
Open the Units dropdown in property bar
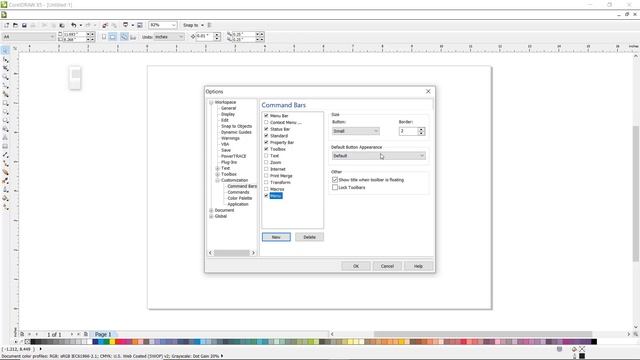169,37
